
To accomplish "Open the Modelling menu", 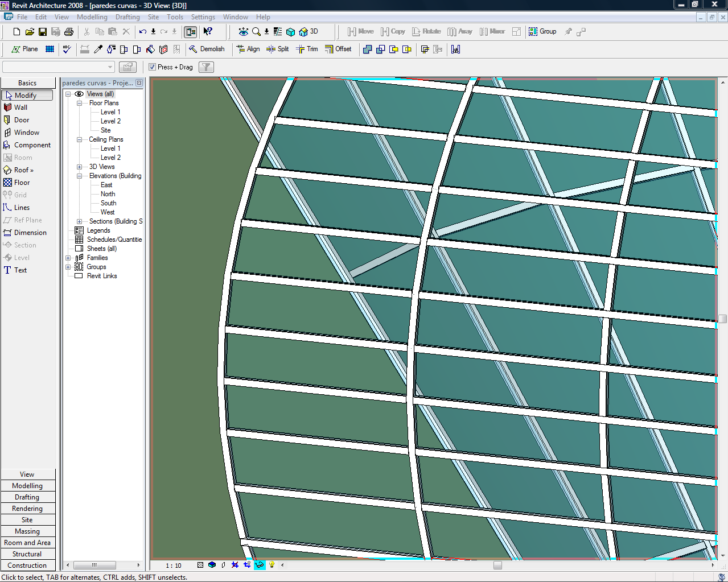I will [x=92, y=17].
